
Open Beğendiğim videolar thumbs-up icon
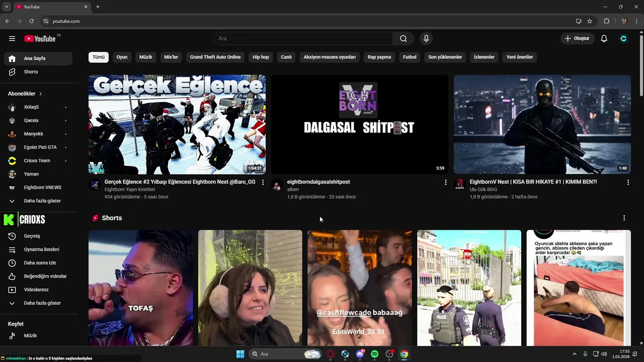coord(12,277)
